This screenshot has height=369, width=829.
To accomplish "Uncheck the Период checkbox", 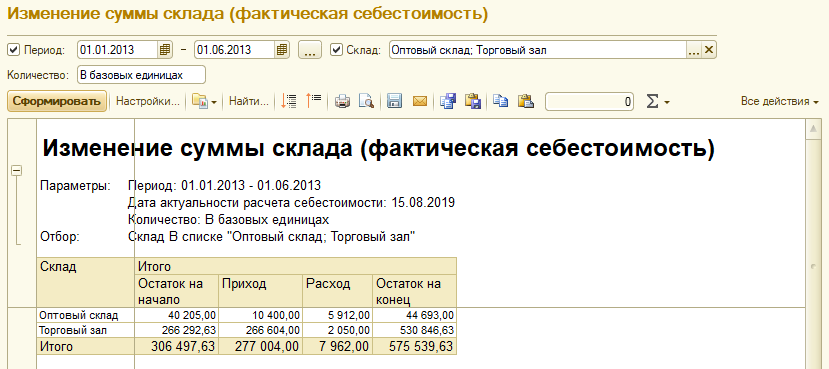I will point(14,50).
